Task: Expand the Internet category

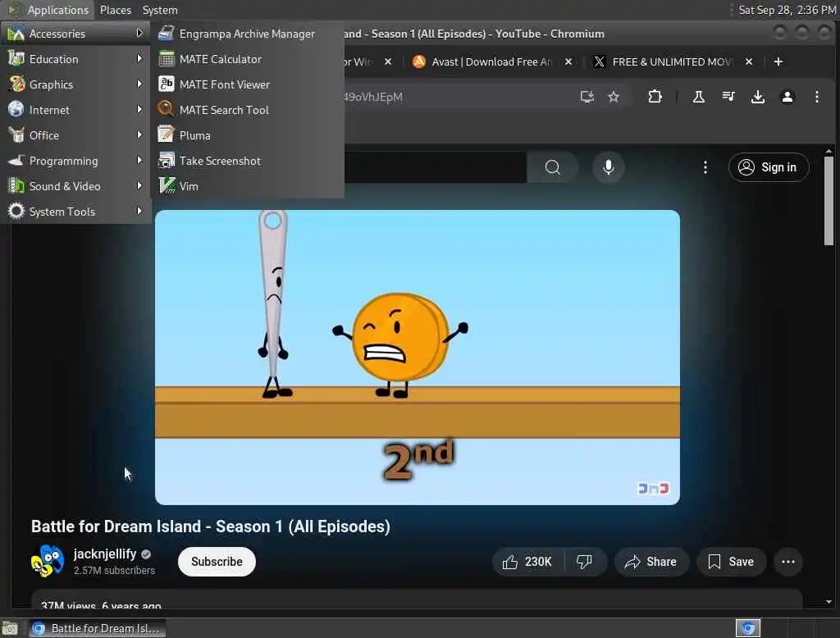Action: (75, 110)
